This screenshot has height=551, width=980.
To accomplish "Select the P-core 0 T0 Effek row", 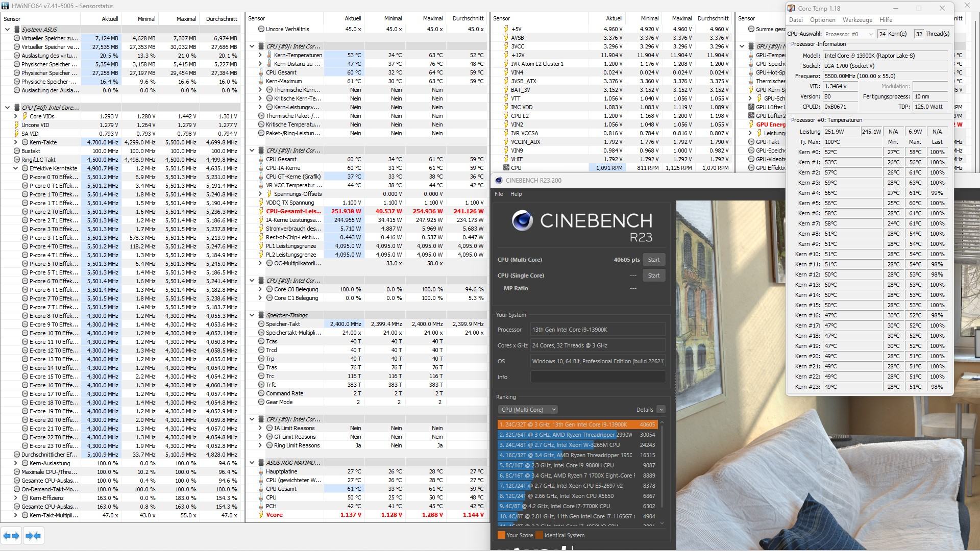I will (121, 177).
